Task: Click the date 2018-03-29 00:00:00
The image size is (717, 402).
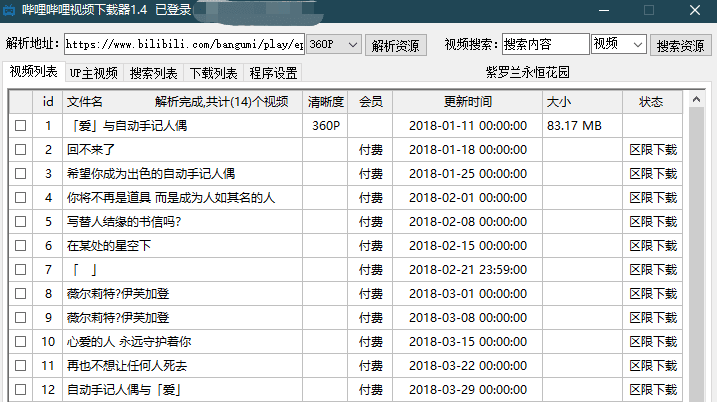Action: pyautogui.click(x=468, y=390)
